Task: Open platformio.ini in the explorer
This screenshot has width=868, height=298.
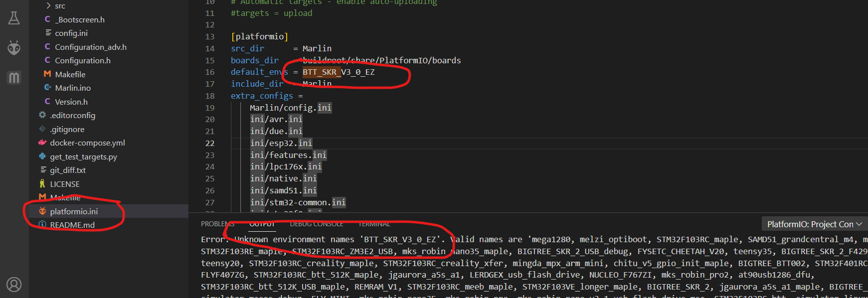Action: pos(74,211)
